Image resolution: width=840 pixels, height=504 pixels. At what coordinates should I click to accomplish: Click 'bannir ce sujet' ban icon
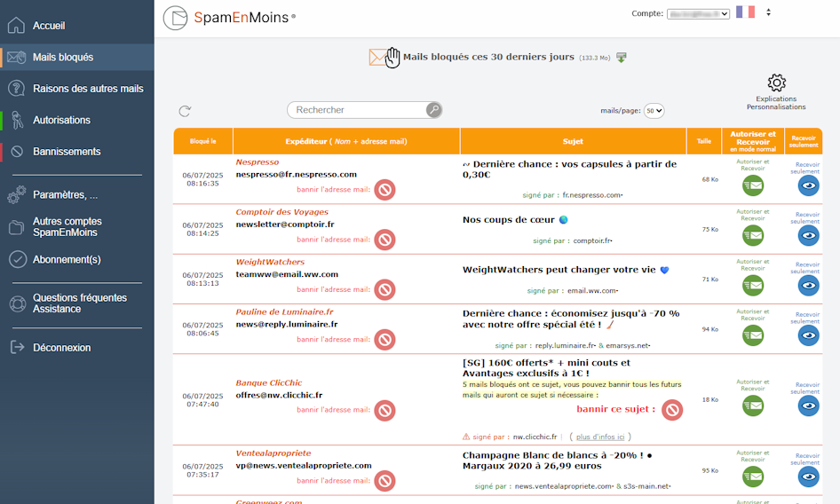(x=672, y=410)
